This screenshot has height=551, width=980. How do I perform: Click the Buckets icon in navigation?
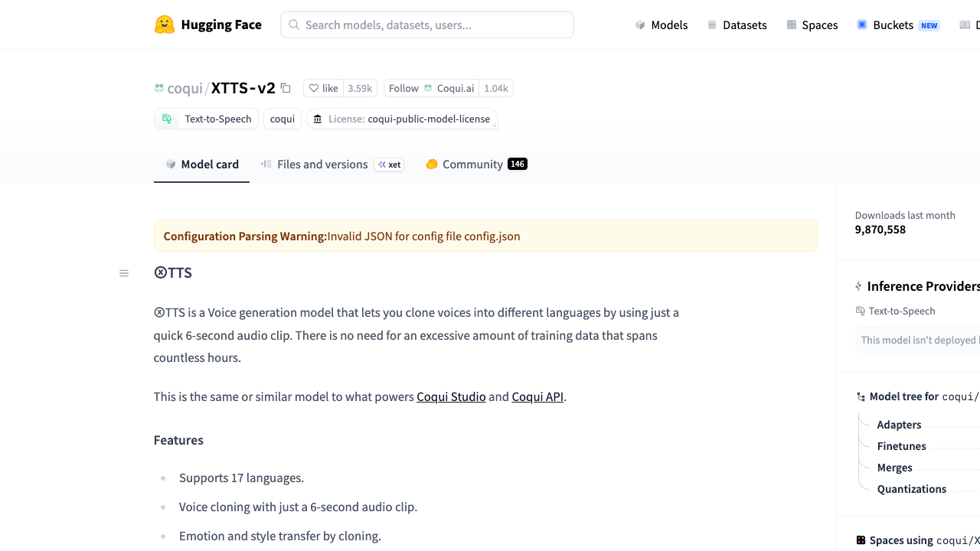tap(862, 24)
